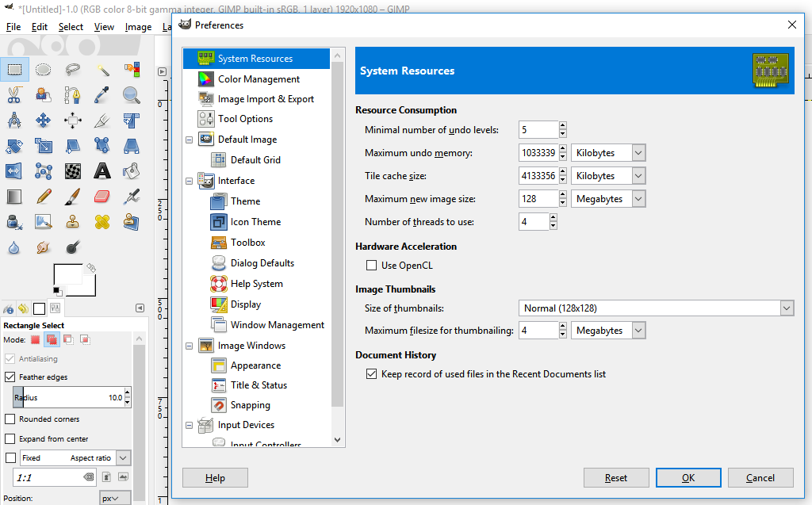Cancel the Preferences dialog
812x505 pixels.
(760, 477)
